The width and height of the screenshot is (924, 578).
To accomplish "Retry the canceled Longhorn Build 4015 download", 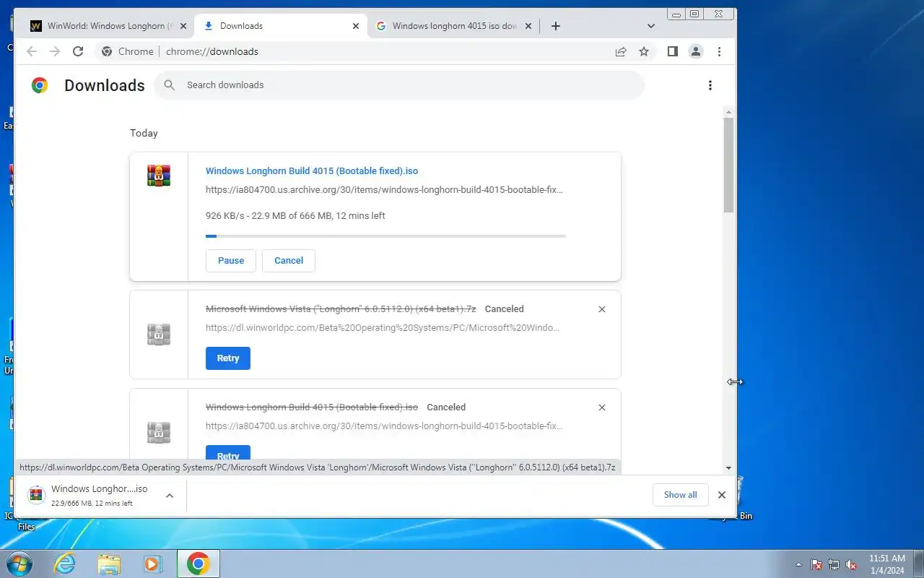I will pyautogui.click(x=228, y=454).
